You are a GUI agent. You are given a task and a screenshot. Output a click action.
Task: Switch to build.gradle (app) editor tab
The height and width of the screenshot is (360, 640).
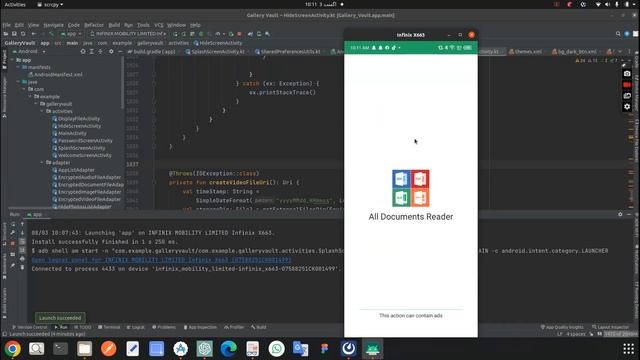(x=151, y=52)
